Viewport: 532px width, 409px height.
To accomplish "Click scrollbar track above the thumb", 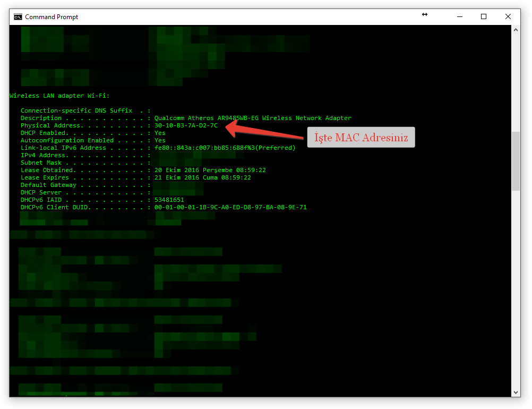I will click(x=516, y=80).
